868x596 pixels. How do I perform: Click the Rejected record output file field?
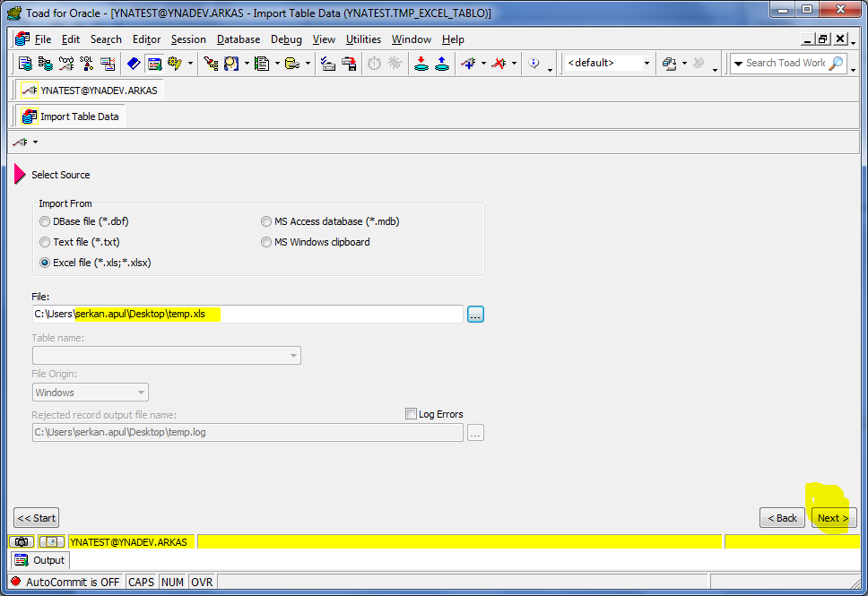click(247, 432)
